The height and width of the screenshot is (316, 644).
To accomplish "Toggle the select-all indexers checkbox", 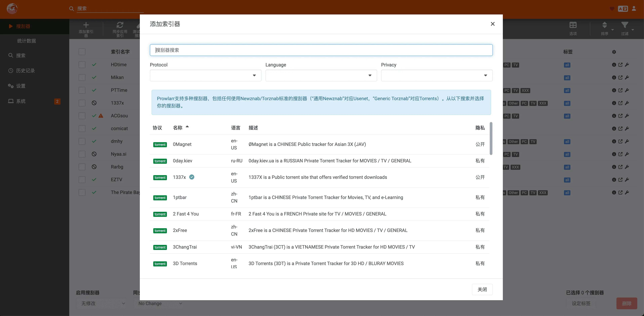I will point(82,52).
